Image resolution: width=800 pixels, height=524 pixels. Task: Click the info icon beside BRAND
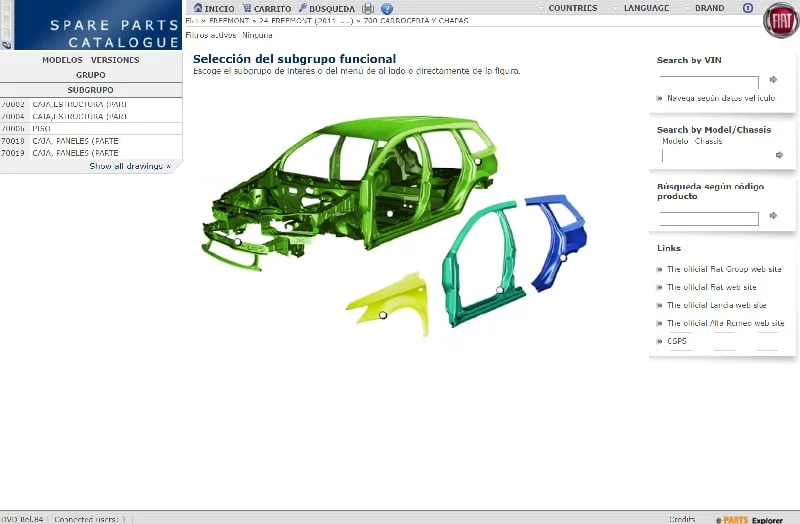(x=747, y=8)
